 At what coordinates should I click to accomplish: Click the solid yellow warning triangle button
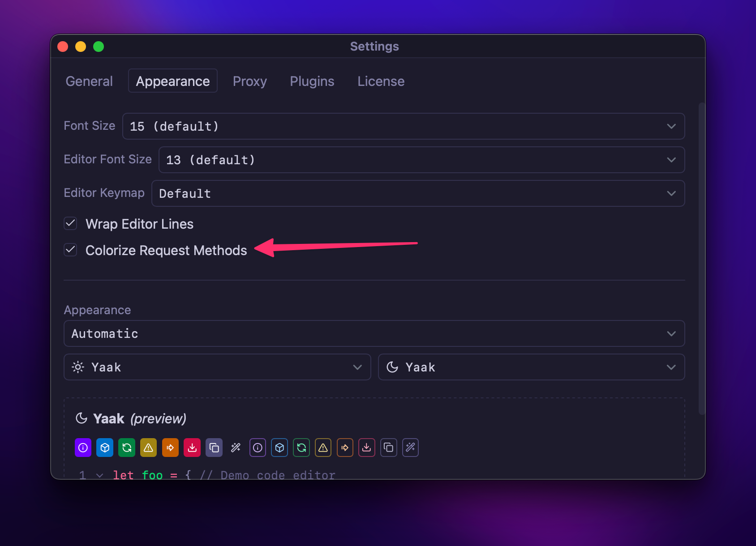(x=148, y=448)
